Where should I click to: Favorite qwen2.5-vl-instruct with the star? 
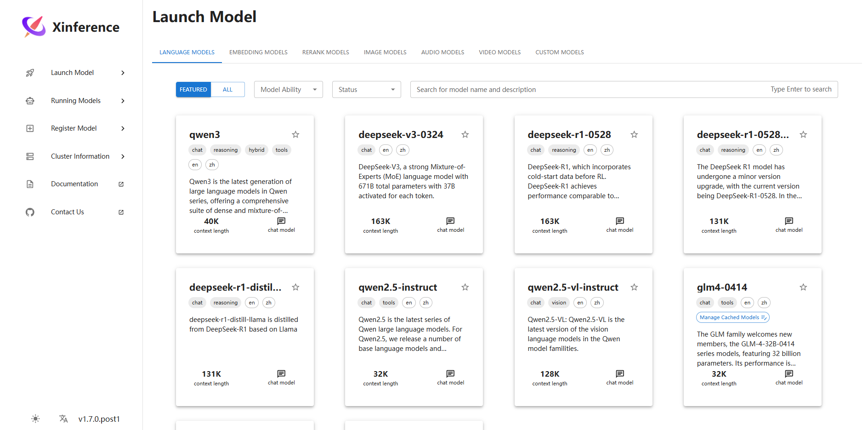click(x=634, y=287)
